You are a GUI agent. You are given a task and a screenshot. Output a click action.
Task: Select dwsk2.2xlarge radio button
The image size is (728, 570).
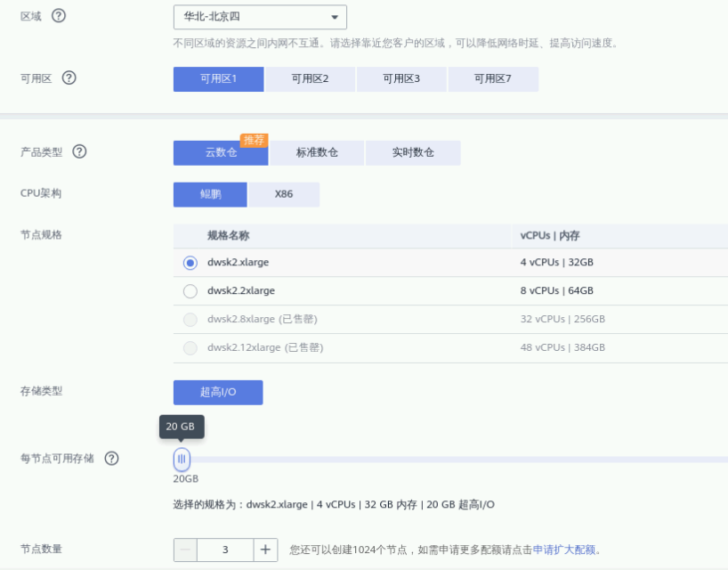coord(190,291)
